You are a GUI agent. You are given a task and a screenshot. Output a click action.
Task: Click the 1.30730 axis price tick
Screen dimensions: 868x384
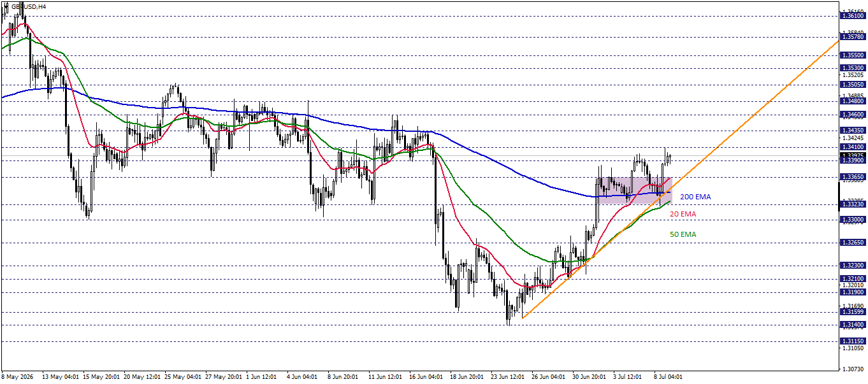853,369
